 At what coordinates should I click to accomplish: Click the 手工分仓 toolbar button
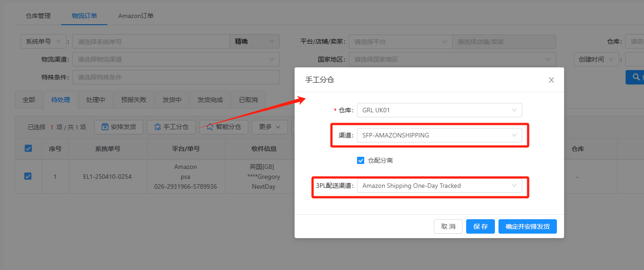[171, 127]
